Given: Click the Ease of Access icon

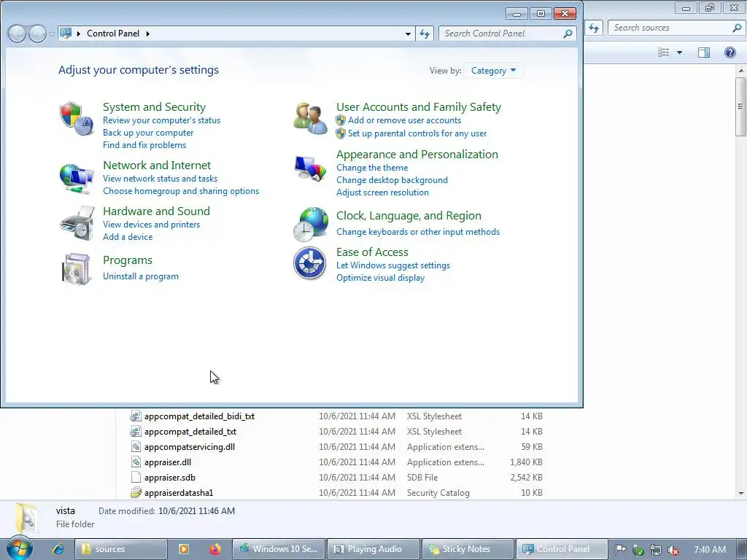Looking at the screenshot, I should pos(309,262).
